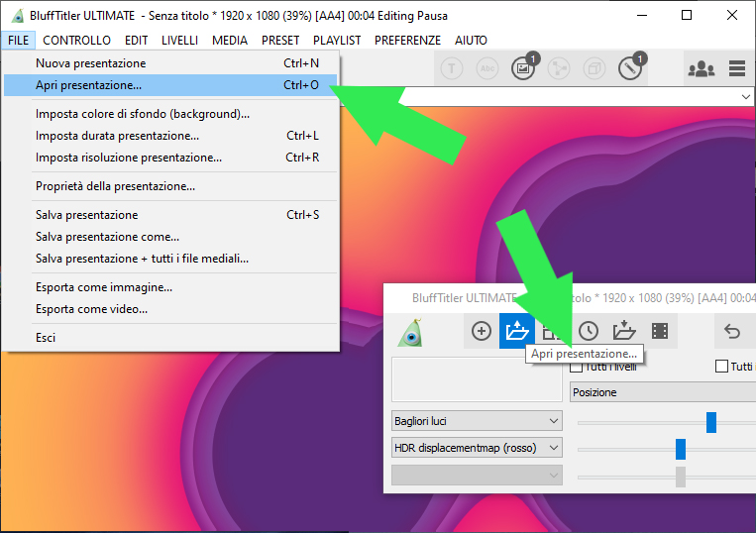
Task: Open the PREFERENZE menu
Action: [407, 41]
